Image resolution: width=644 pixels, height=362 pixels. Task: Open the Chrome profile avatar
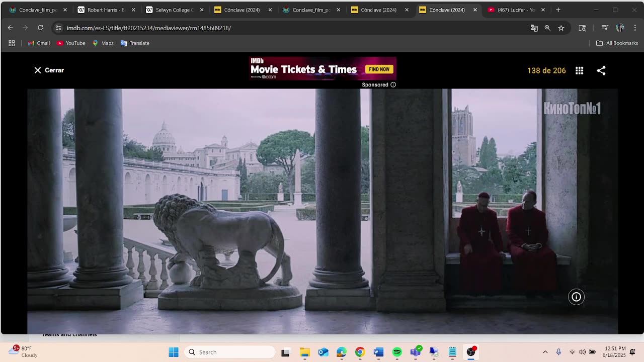620,28
